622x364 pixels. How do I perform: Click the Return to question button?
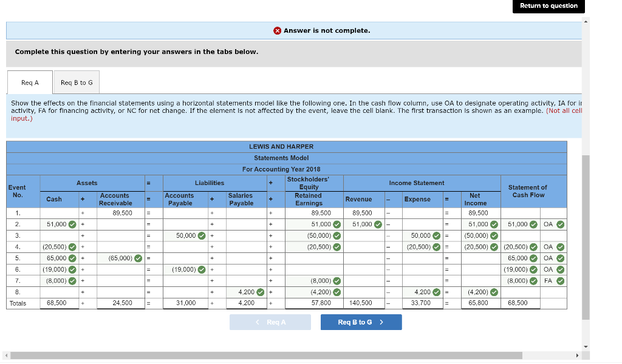548,7
